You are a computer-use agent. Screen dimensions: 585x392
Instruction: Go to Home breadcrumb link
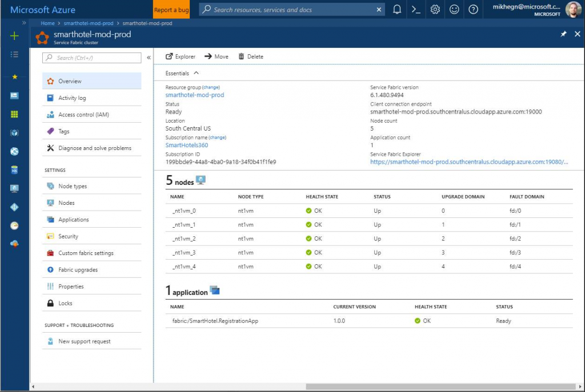click(48, 23)
